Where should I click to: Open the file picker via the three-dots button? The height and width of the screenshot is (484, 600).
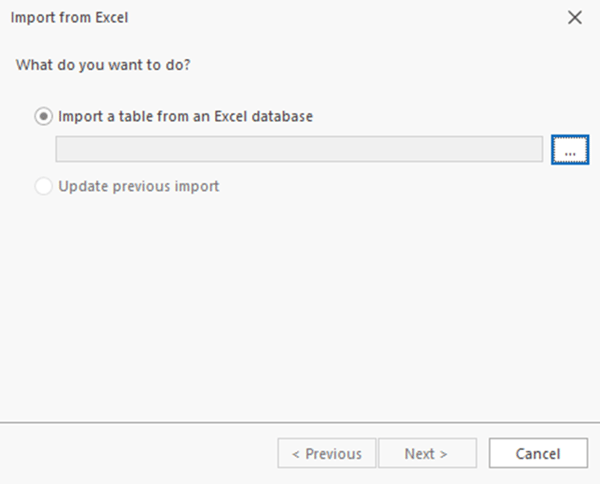coord(570,149)
